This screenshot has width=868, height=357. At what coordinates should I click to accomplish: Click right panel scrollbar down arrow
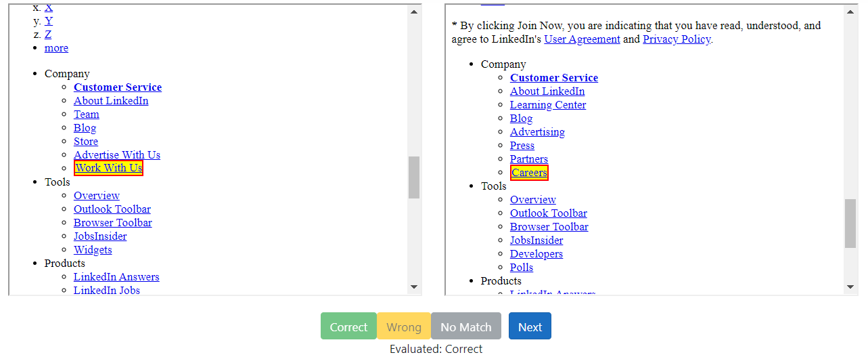851,287
